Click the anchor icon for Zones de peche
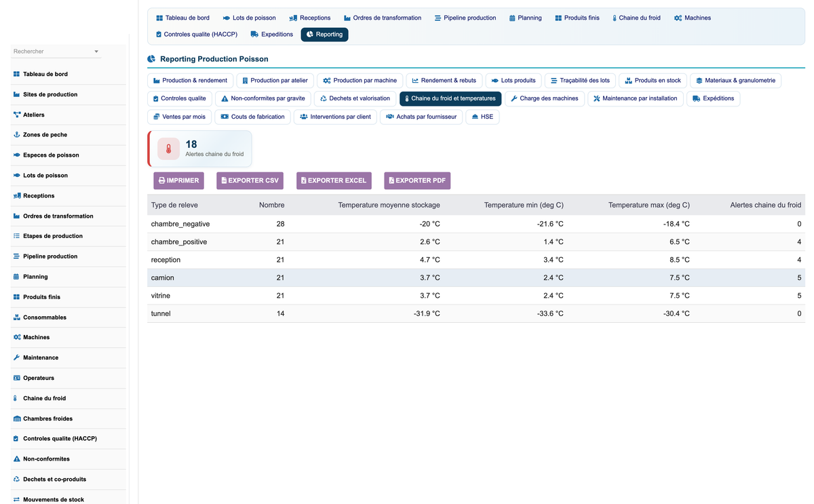 (17, 135)
